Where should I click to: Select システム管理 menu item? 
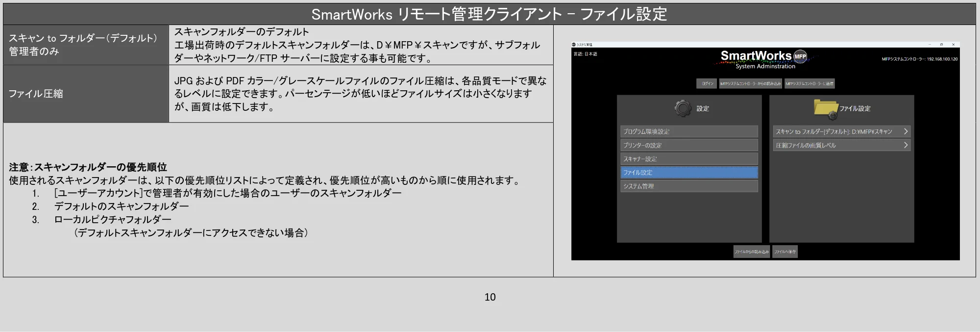pyautogui.click(x=689, y=186)
